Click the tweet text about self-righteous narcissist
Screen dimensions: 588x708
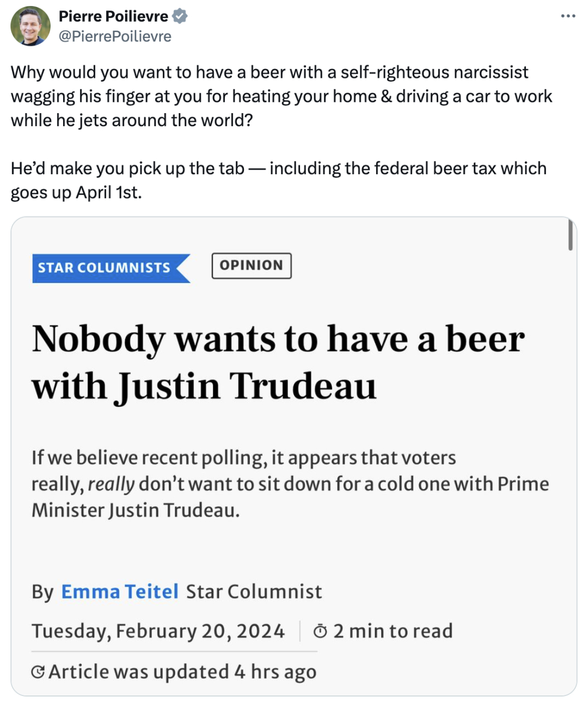tap(281, 96)
